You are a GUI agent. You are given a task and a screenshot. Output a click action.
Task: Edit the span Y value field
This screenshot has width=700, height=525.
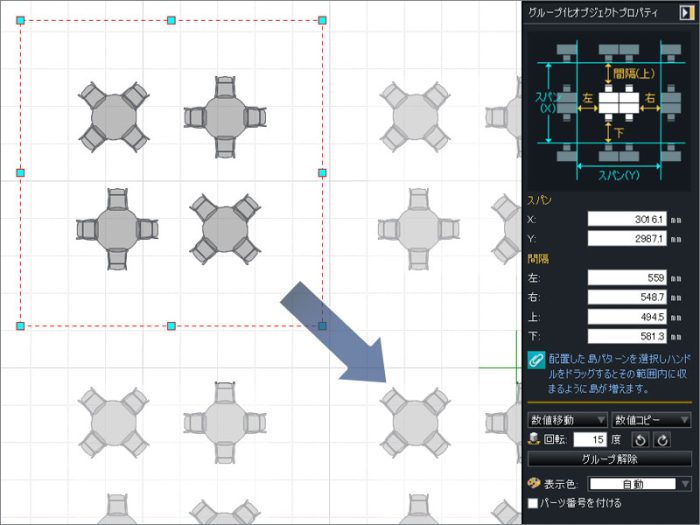(627, 238)
